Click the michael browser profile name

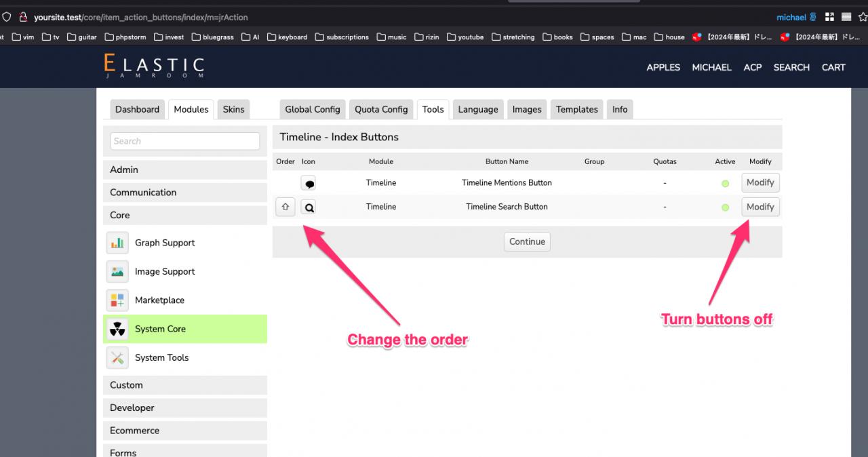pyautogui.click(x=791, y=17)
